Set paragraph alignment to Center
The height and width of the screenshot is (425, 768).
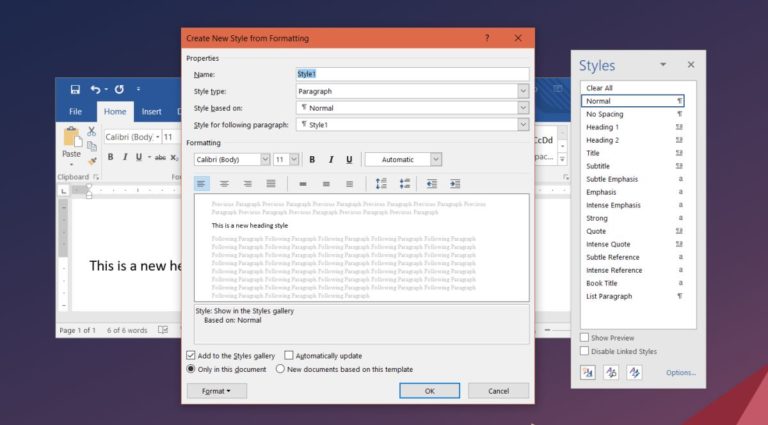224,184
